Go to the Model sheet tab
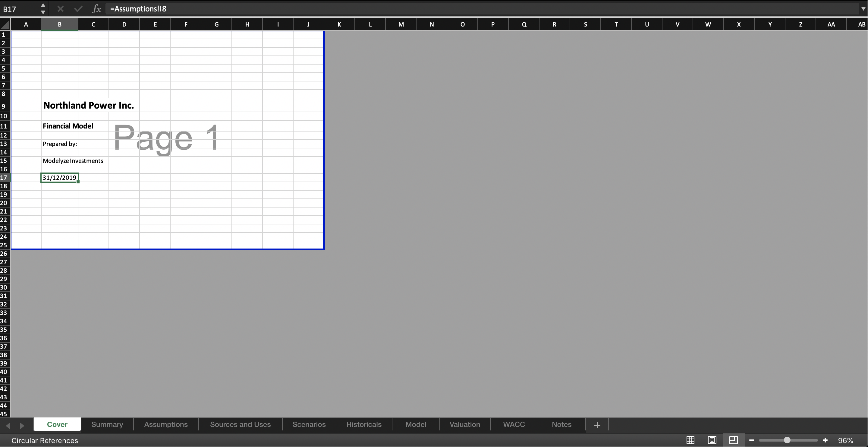 416,424
